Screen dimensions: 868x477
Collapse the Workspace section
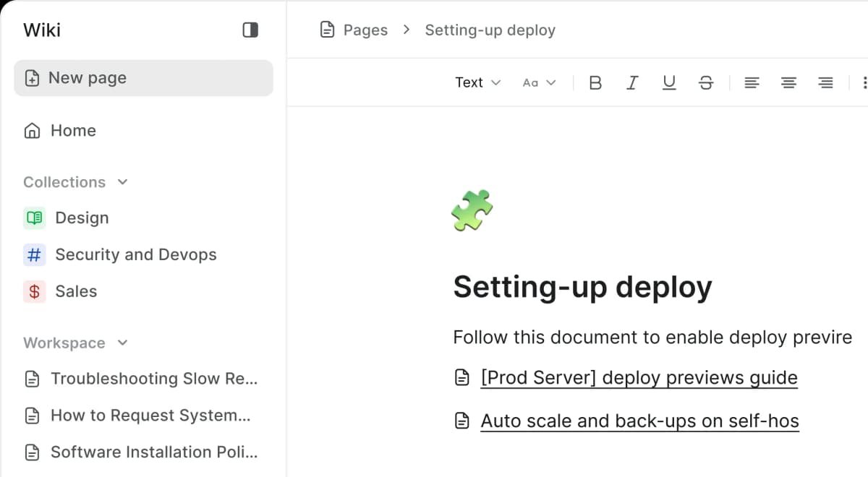pos(122,343)
